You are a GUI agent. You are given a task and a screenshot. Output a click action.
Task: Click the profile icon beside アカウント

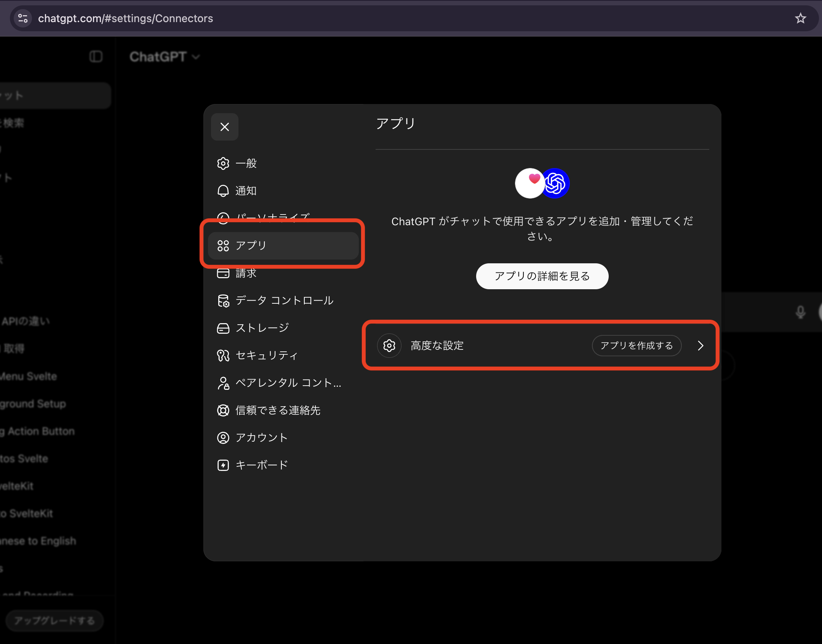point(223,438)
